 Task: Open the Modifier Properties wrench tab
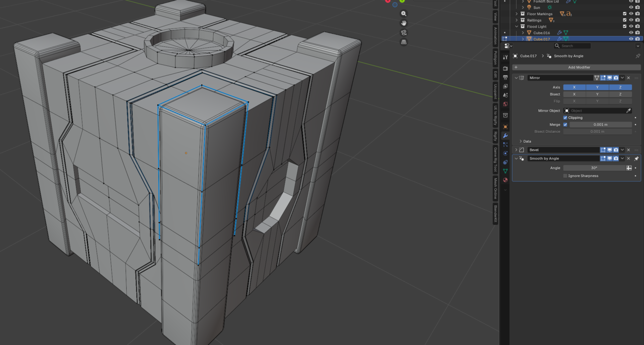click(506, 133)
